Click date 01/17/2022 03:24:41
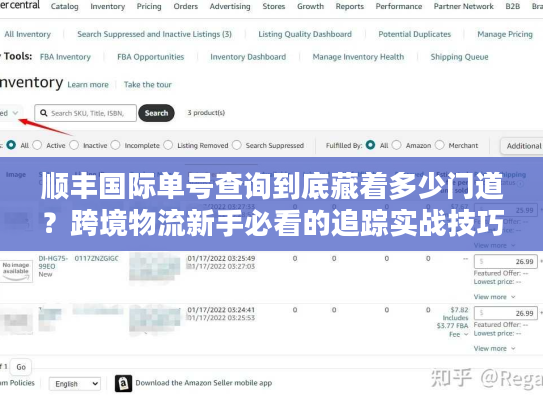This screenshot has height=408, width=543. point(221,310)
